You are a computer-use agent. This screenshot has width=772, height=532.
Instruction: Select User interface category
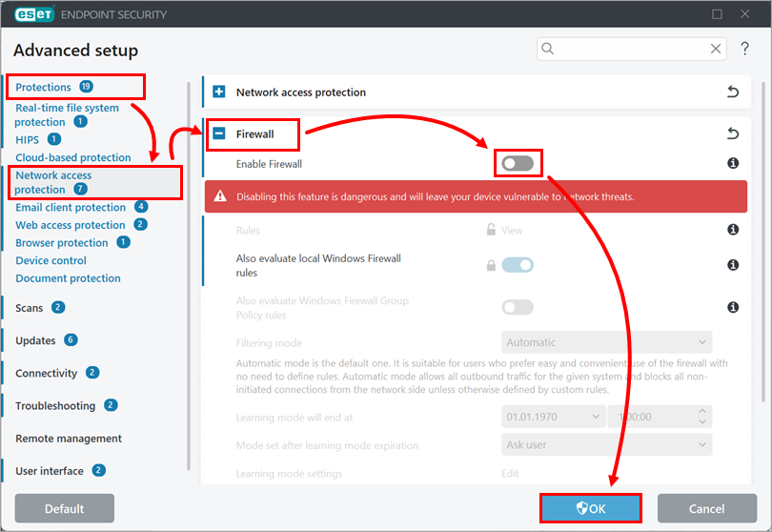point(50,471)
